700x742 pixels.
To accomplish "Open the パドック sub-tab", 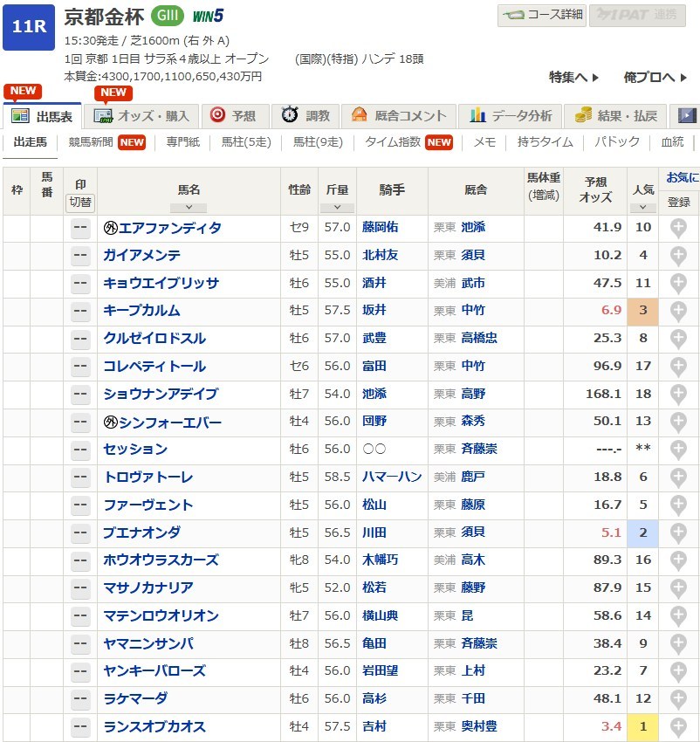I will coord(617,142).
